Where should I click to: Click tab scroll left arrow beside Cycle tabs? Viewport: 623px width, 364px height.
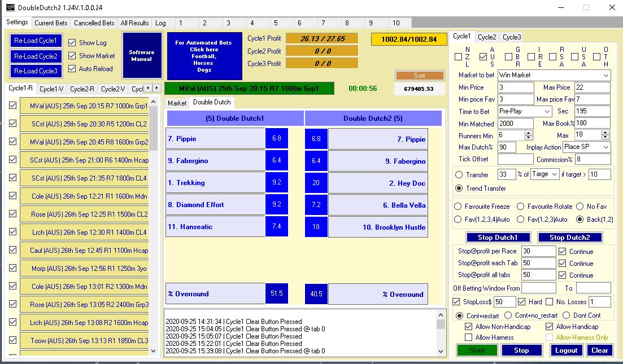pos(148,87)
